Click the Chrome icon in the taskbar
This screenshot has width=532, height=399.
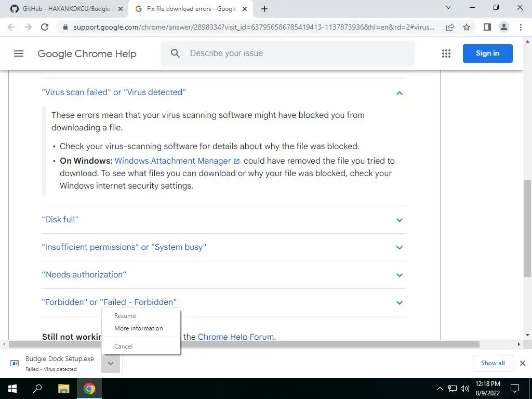pos(89,389)
